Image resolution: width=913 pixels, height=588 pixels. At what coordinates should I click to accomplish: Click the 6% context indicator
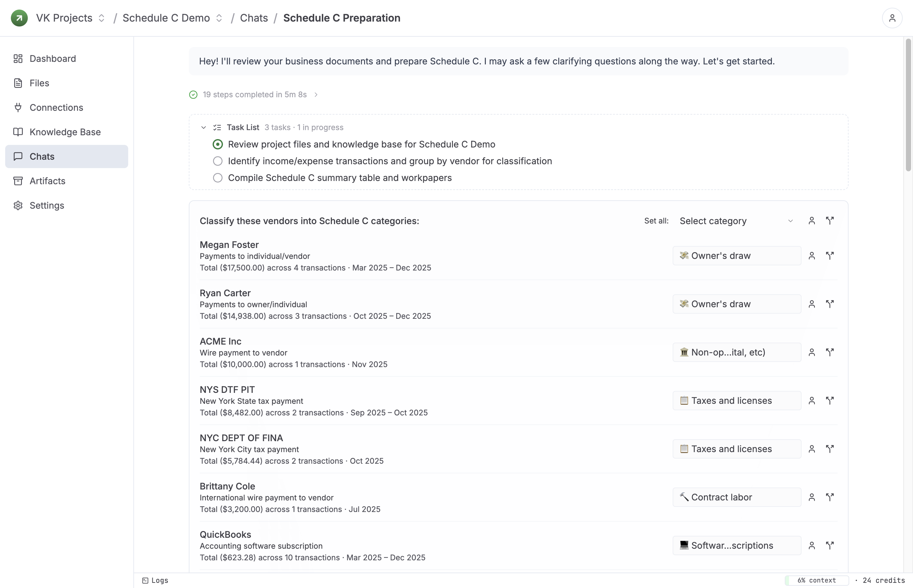click(816, 580)
